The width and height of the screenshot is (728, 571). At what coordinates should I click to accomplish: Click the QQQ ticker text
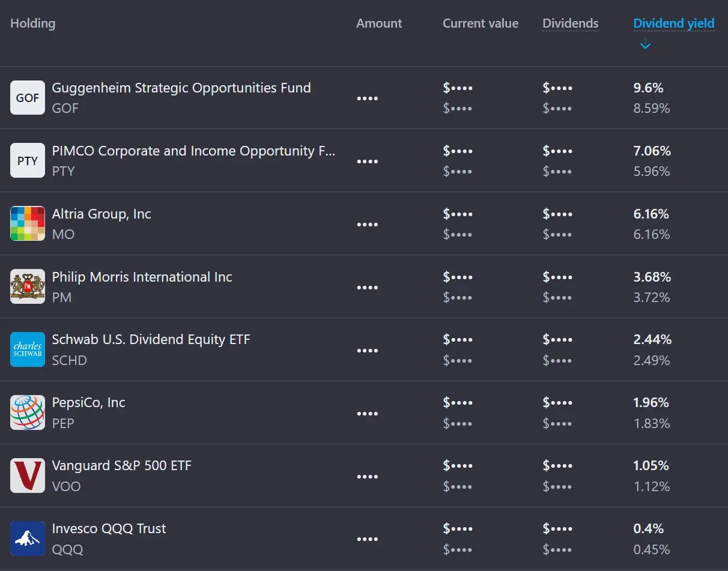pyautogui.click(x=67, y=550)
